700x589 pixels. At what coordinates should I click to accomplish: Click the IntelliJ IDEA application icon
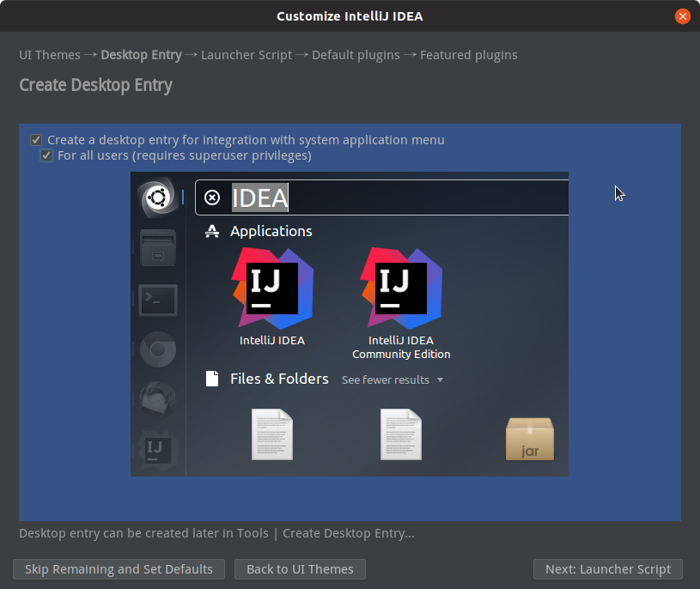(x=272, y=288)
